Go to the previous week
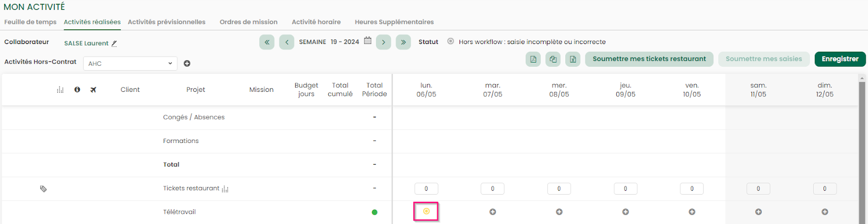Image resolution: width=868 pixels, height=224 pixels. point(286,42)
